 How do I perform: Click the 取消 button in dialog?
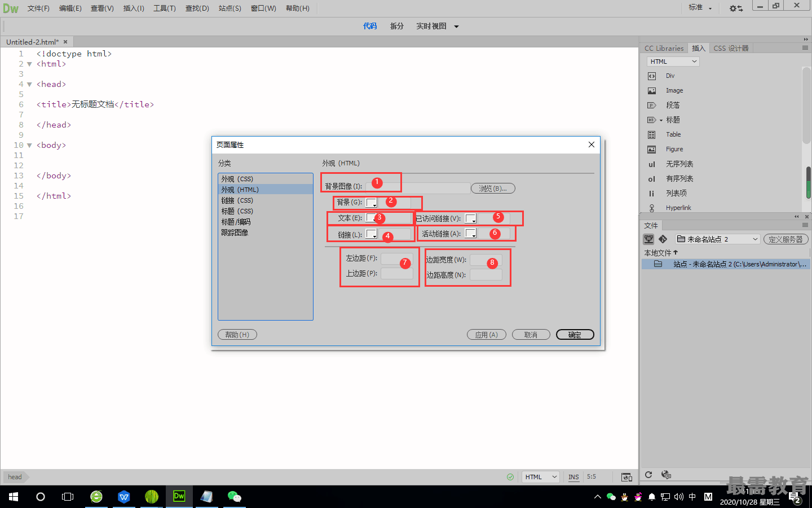531,335
